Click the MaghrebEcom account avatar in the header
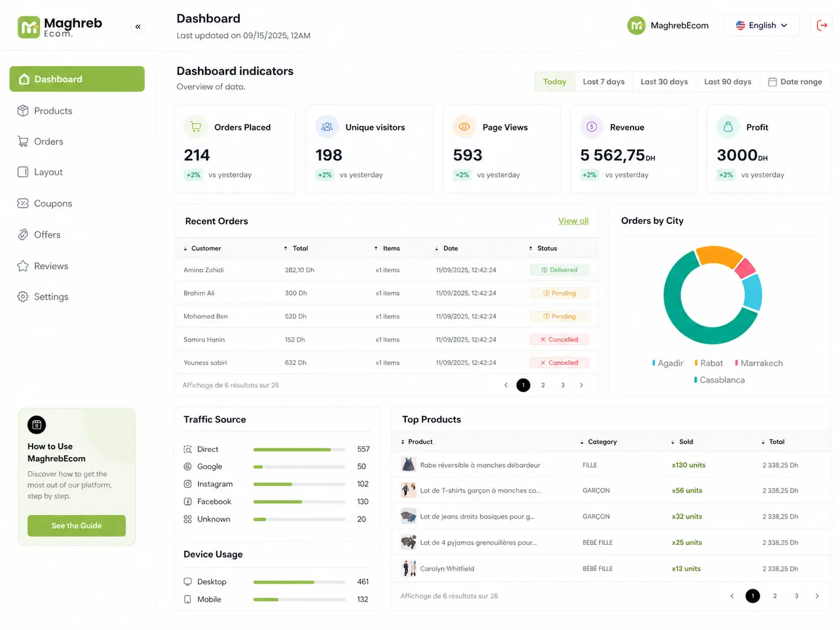Screen dimensions: 840x630 pyautogui.click(x=636, y=26)
